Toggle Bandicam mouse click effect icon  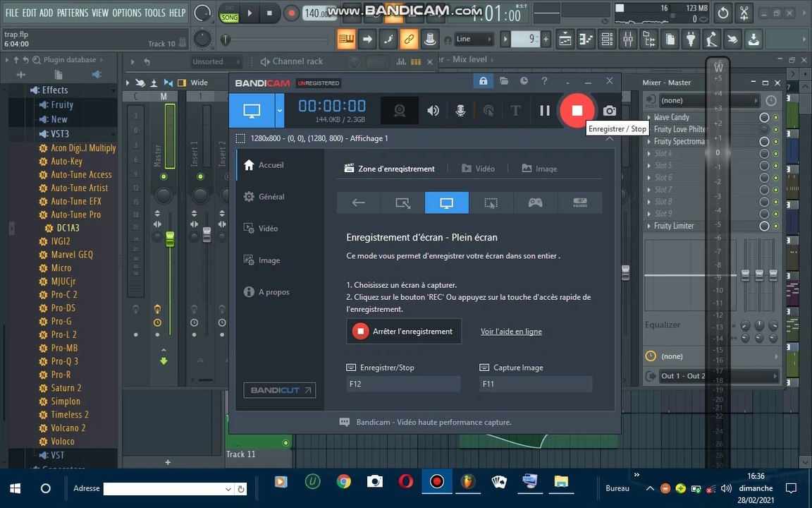(488, 110)
